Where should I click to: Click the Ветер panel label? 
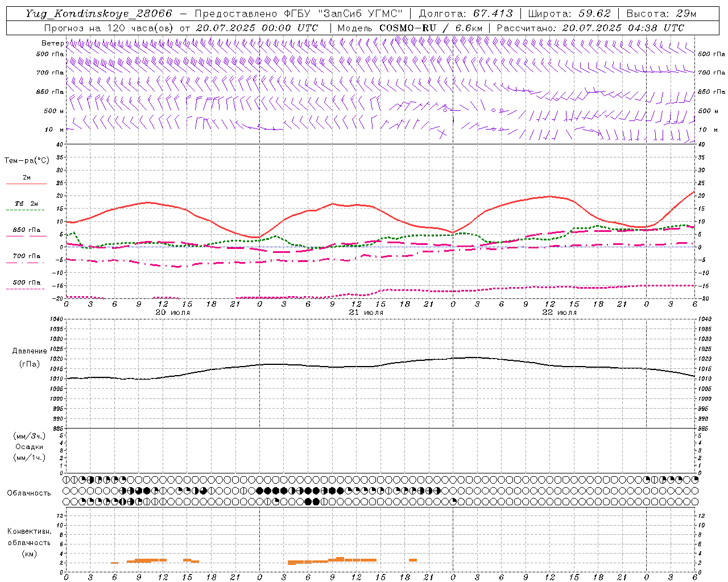coord(52,43)
